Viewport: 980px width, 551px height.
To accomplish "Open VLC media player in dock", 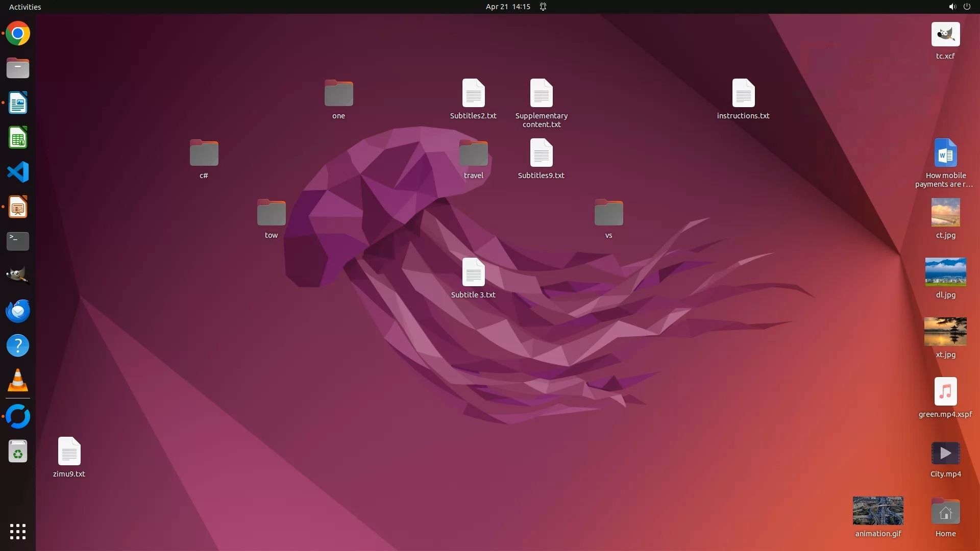I will (18, 381).
